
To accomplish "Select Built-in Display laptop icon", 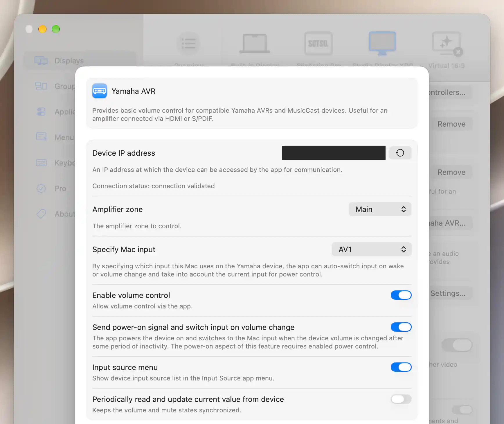I will click(255, 44).
